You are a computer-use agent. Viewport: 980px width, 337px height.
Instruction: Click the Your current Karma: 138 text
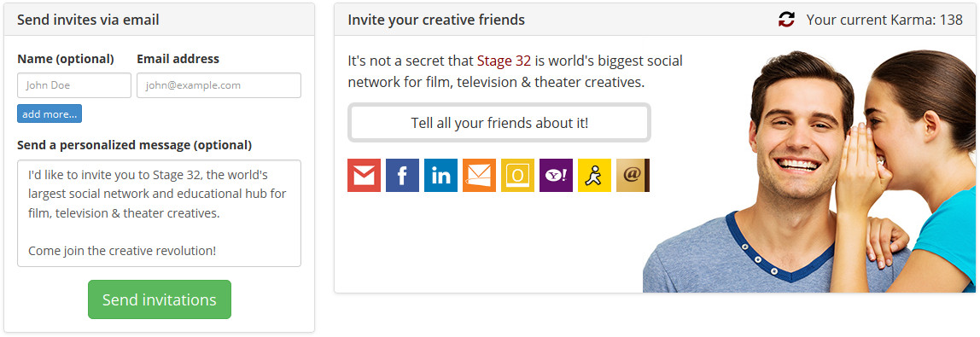pos(884,20)
